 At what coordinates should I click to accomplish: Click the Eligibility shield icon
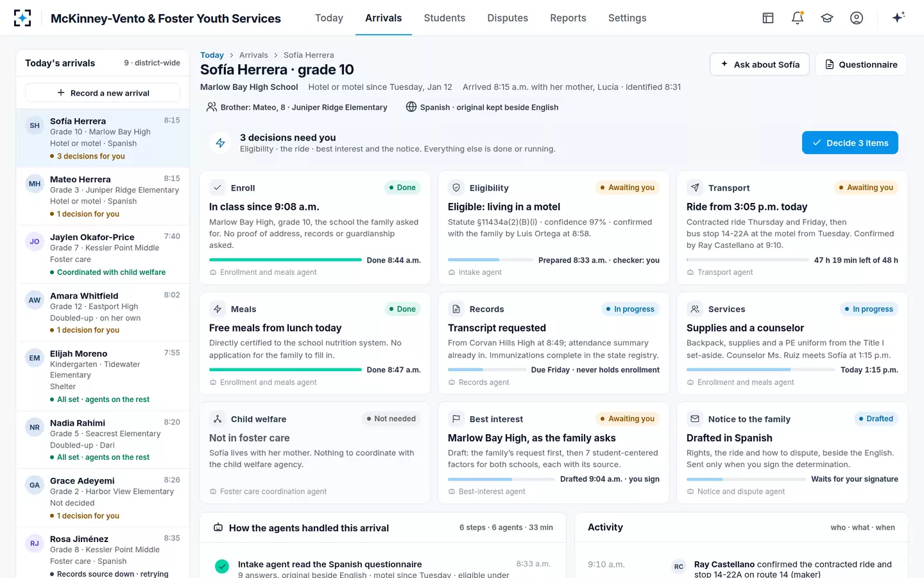[x=456, y=188]
